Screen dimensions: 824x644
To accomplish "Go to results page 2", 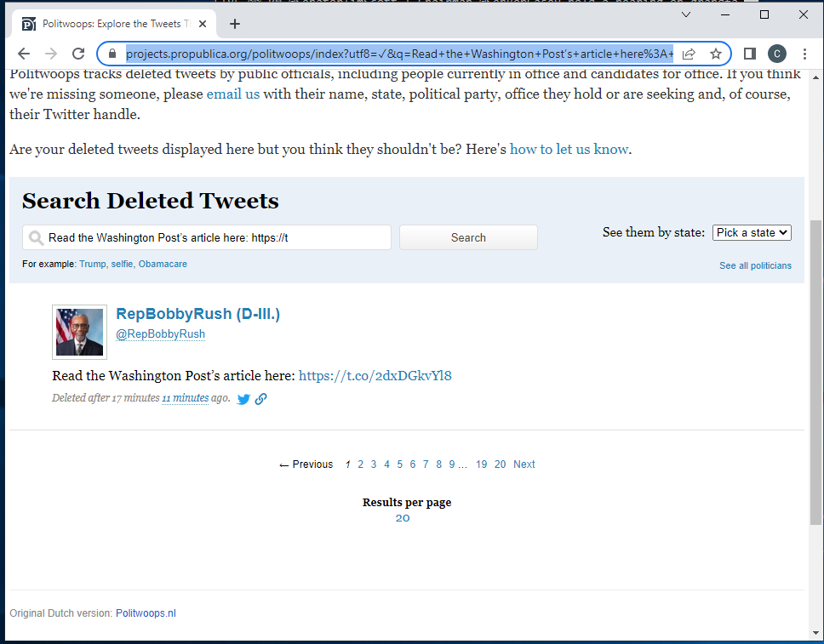I will point(361,464).
